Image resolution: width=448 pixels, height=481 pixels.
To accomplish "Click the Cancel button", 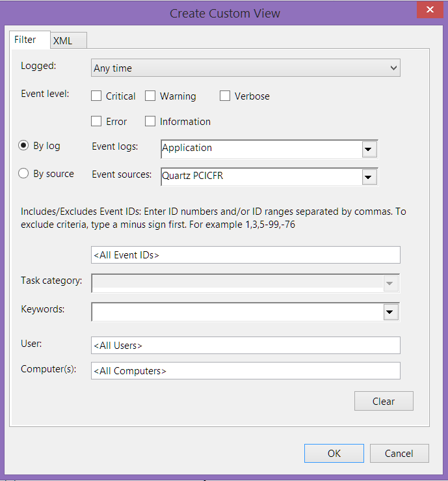I will [399, 453].
